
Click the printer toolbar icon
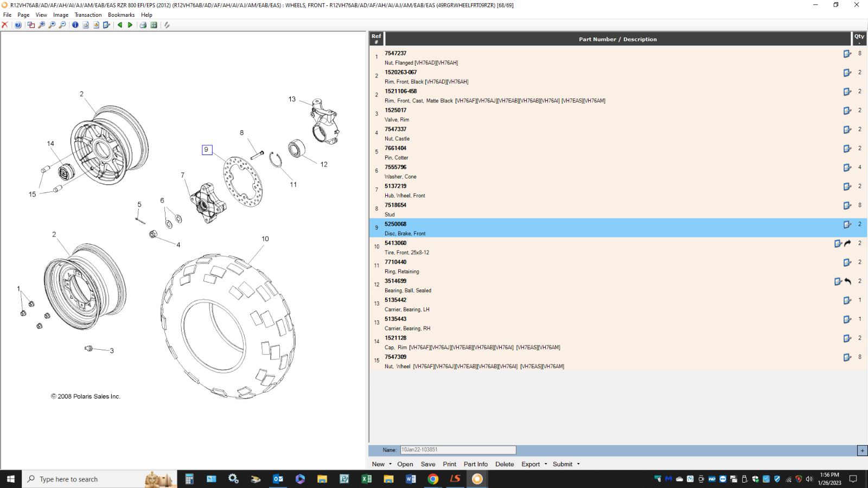coord(143,25)
